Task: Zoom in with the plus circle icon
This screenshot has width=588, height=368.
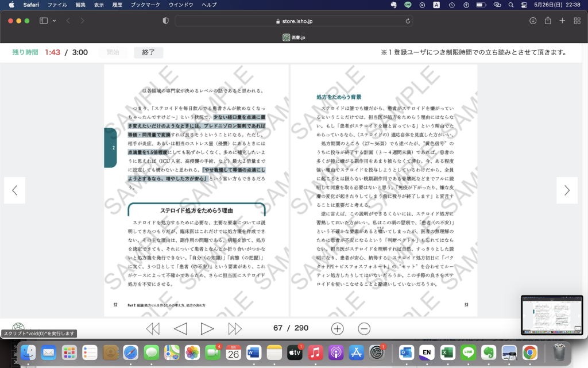Action: (338, 328)
